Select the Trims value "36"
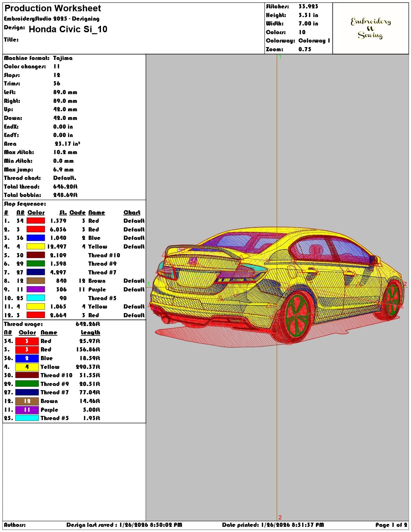 click(x=57, y=84)
